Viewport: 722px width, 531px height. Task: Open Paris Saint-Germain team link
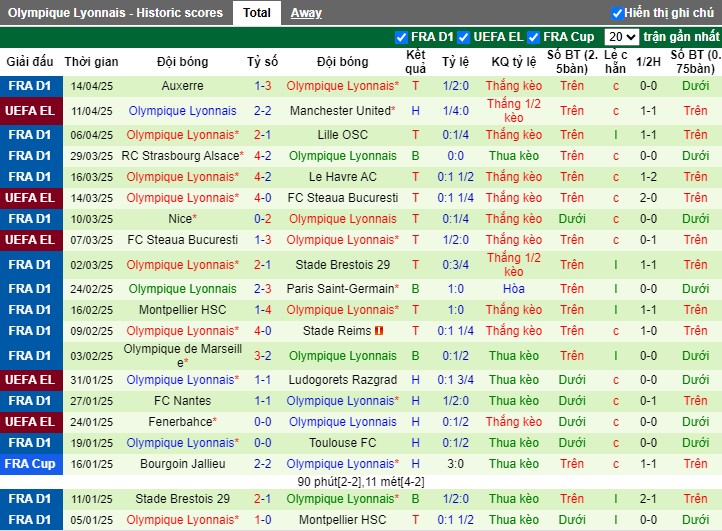[340, 289]
